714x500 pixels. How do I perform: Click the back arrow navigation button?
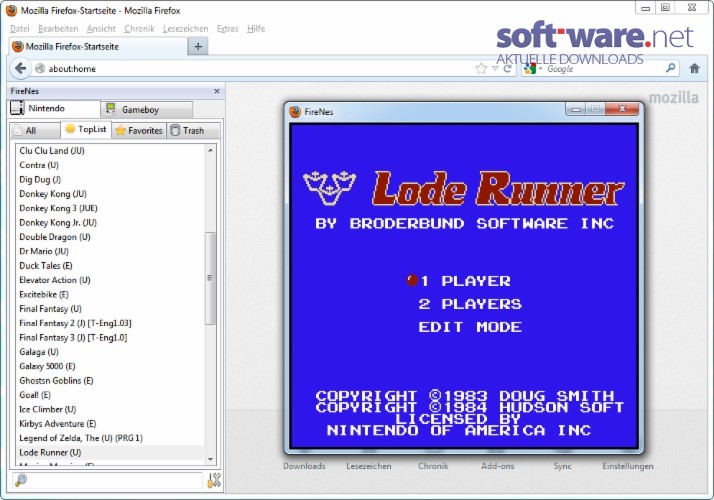tap(20, 69)
